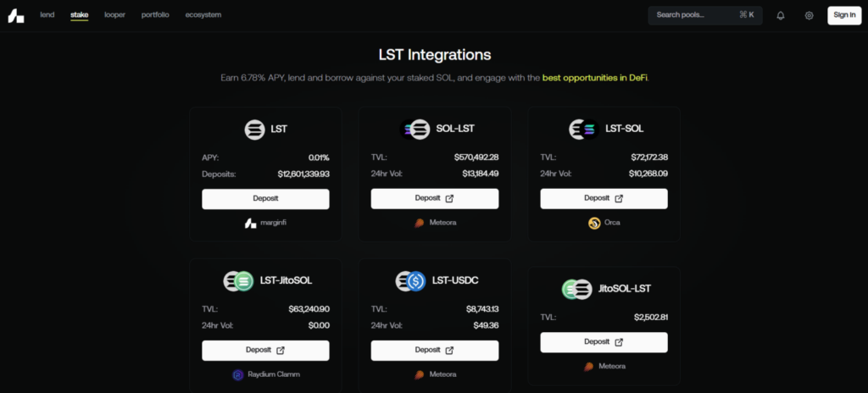Screen dimensions: 868x393
Task: Go to the portfolio tab
Action: point(154,15)
